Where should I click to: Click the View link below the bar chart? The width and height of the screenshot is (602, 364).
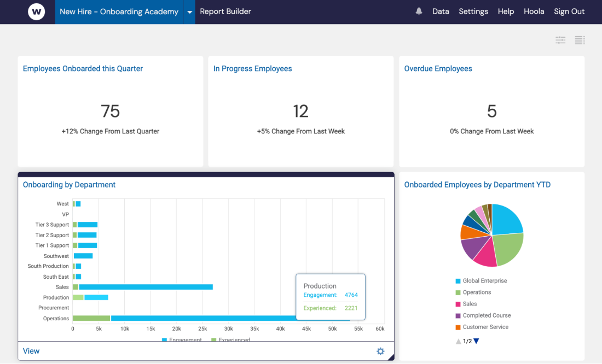[31, 351]
